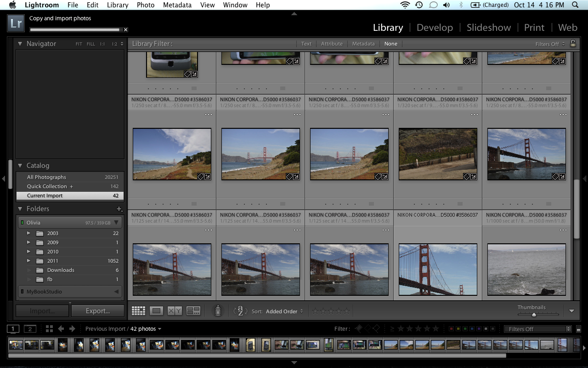588x368 pixels.
Task: Click Bluetooth icon in menu bar
Action: click(461, 5)
